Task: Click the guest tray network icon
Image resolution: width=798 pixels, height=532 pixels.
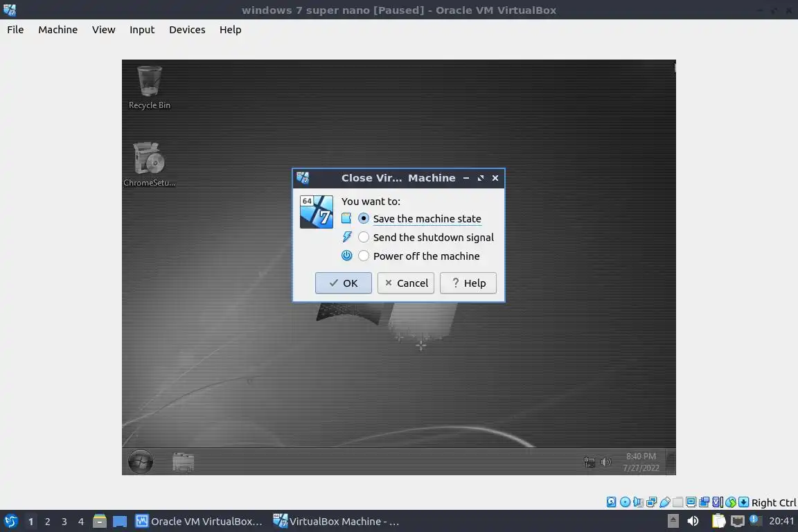Action: 589,462
